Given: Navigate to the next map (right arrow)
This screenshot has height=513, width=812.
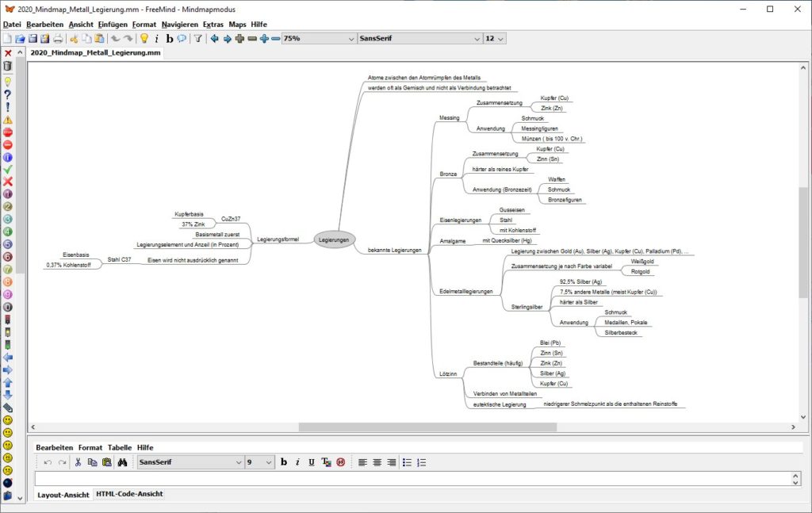Looking at the screenshot, I should pyautogui.click(x=227, y=38).
